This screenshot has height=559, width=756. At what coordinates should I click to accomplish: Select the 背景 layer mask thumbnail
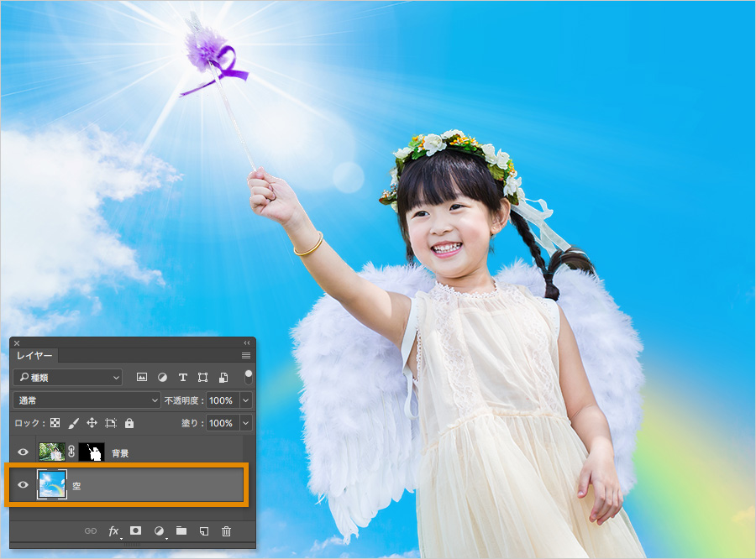[91, 452]
